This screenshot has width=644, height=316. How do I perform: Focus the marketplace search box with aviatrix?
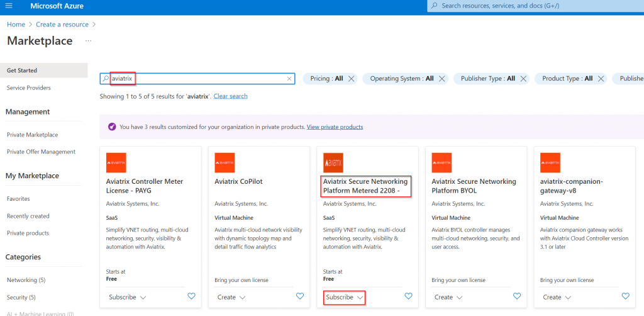(x=197, y=79)
